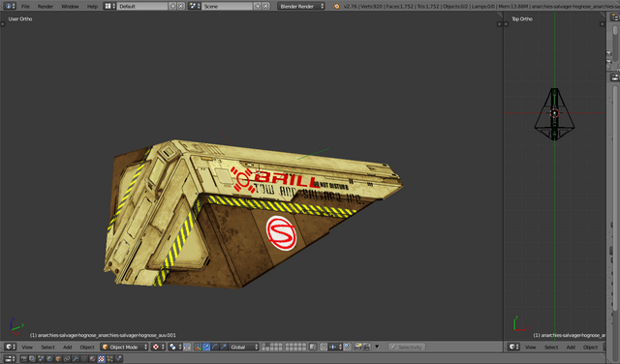Open main viewport View menu
This screenshot has width=620, height=364.
[27, 348]
